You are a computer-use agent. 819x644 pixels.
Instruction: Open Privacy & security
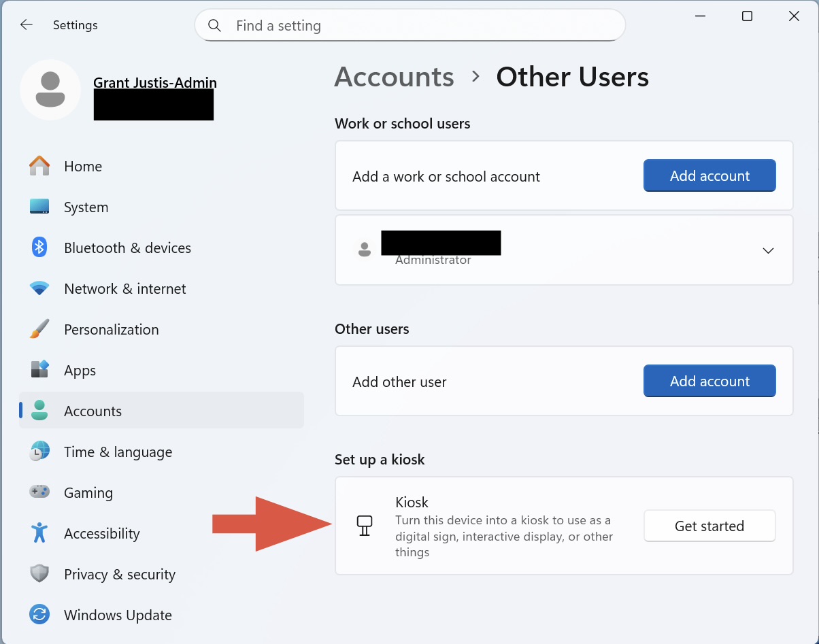161,574
